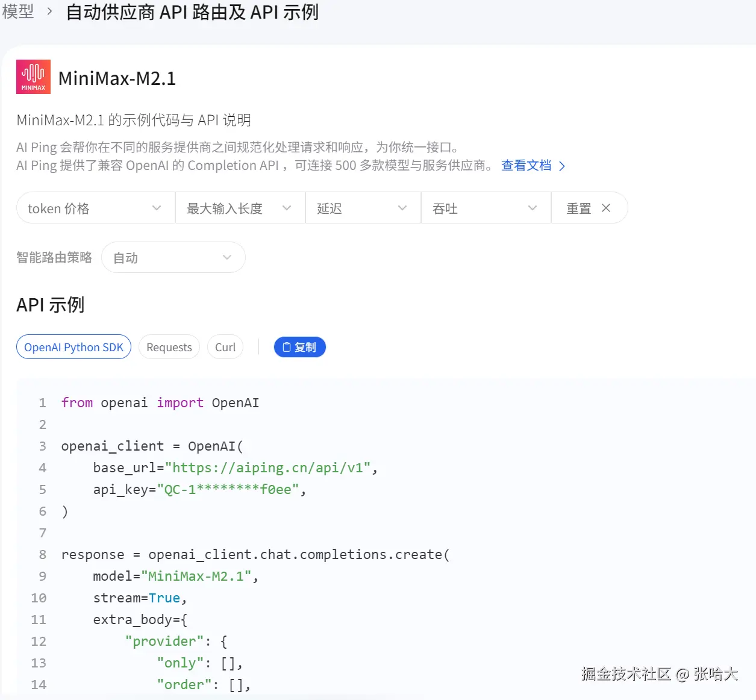The height and width of the screenshot is (700, 756).
Task: Click the api_key QC-1********f0ee value
Action: point(228,489)
